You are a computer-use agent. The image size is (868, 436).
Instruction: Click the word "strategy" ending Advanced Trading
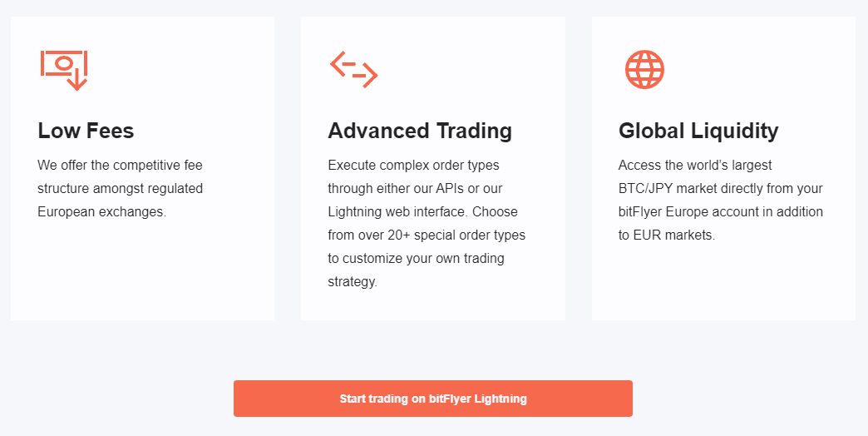pos(352,281)
